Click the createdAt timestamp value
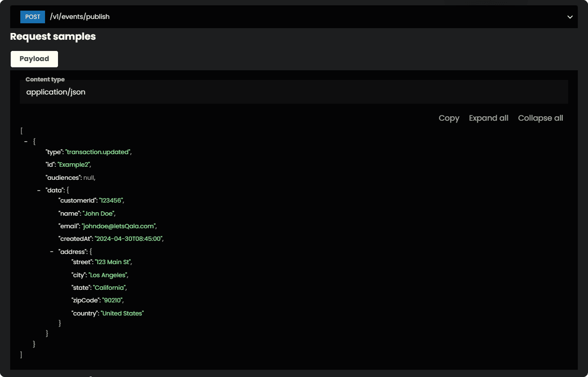Image resolution: width=588 pixels, height=377 pixels. click(x=129, y=239)
